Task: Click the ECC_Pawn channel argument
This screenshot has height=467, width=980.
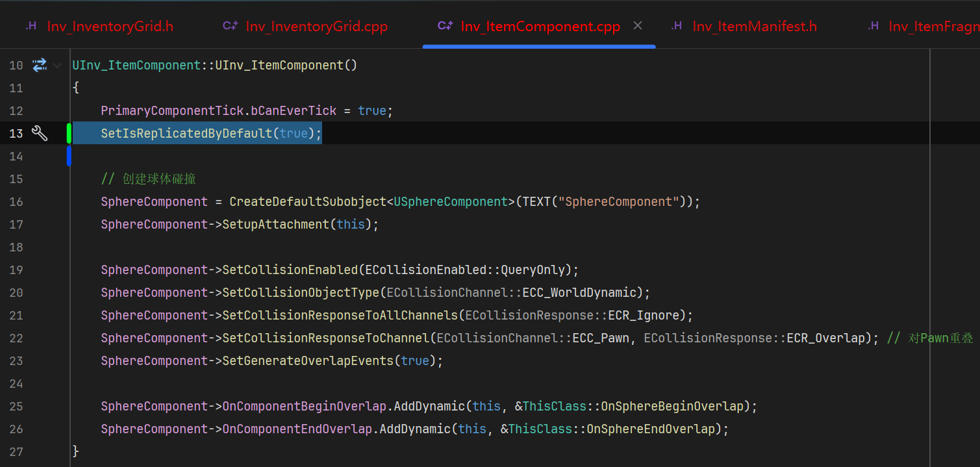Action: (x=601, y=338)
